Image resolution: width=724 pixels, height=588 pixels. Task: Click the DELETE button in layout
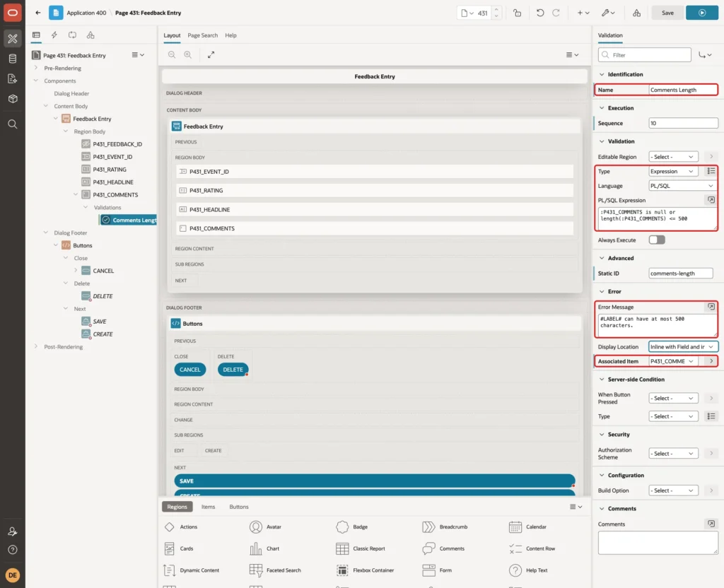233,370
